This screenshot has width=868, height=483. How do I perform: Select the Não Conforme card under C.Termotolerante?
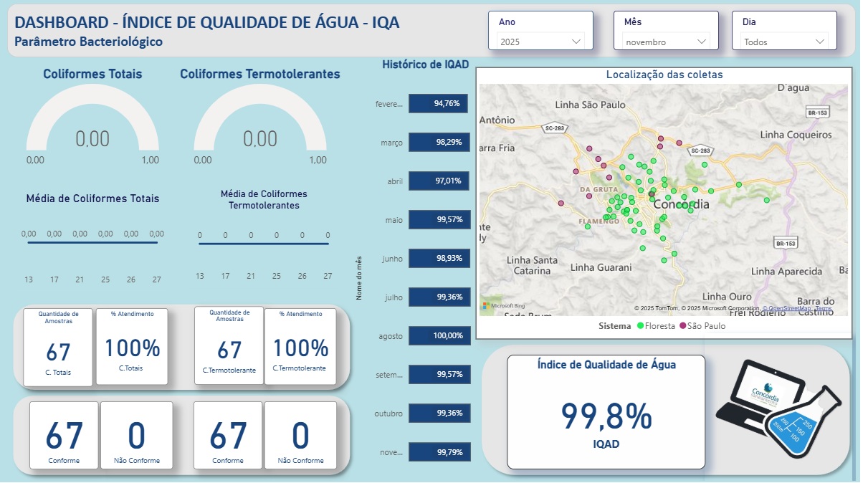[x=300, y=436]
